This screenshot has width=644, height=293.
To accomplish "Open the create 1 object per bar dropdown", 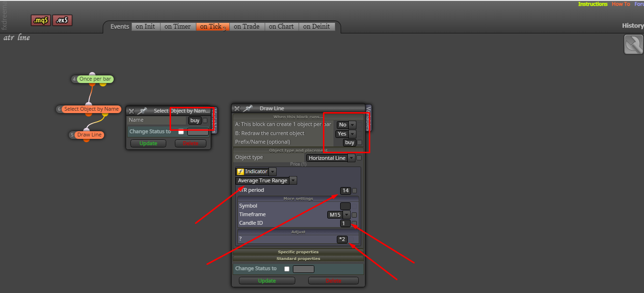I will pos(346,125).
